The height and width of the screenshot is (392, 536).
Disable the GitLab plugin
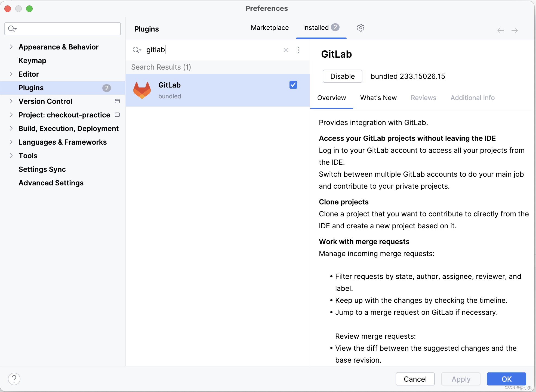[342, 76]
